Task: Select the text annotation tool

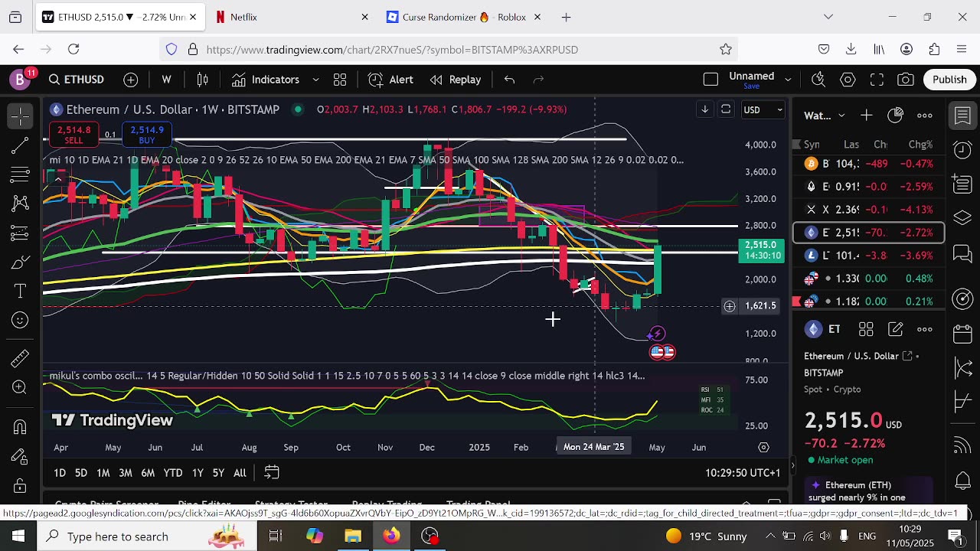Action: pos(21,292)
